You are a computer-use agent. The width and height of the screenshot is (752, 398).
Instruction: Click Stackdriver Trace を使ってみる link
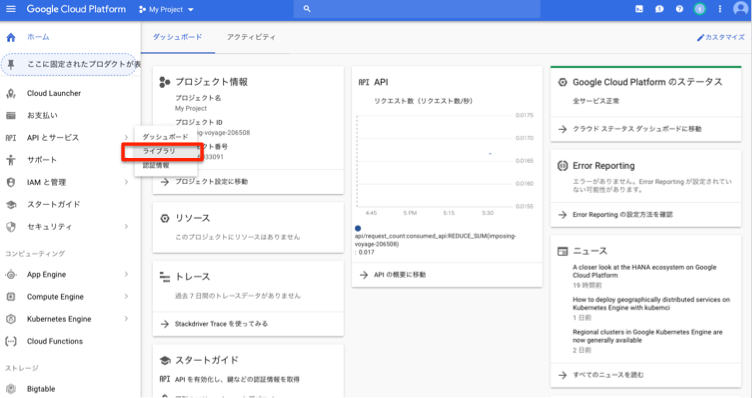tap(222, 324)
